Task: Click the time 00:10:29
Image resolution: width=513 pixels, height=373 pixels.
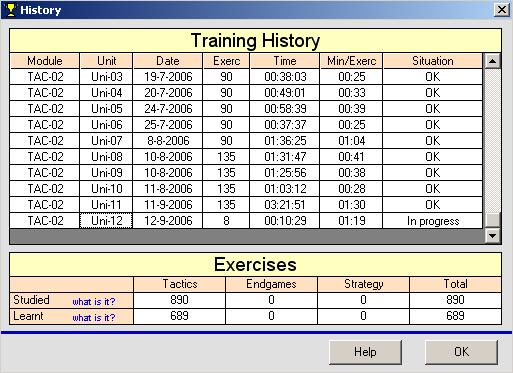Action: 285,221
